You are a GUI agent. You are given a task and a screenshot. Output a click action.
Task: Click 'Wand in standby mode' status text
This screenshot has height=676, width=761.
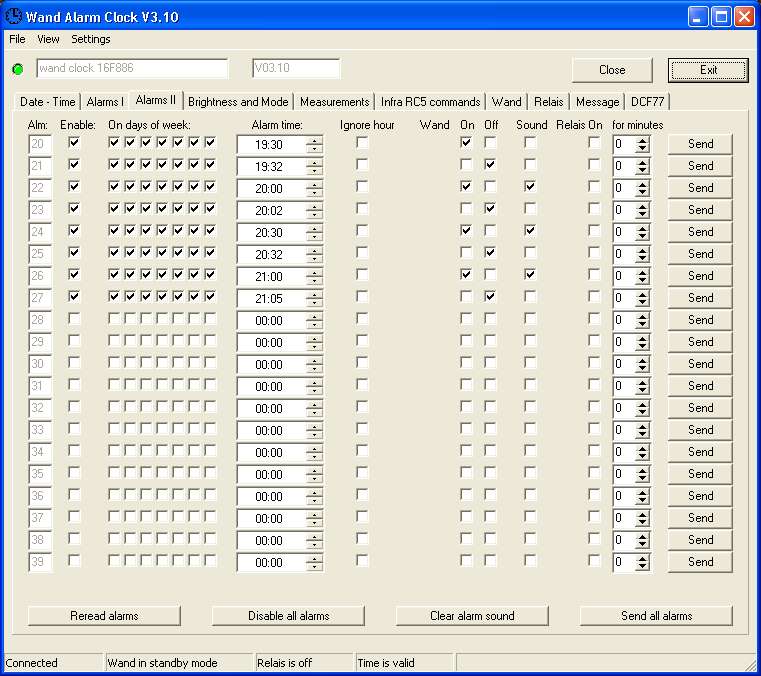(162, 663)
